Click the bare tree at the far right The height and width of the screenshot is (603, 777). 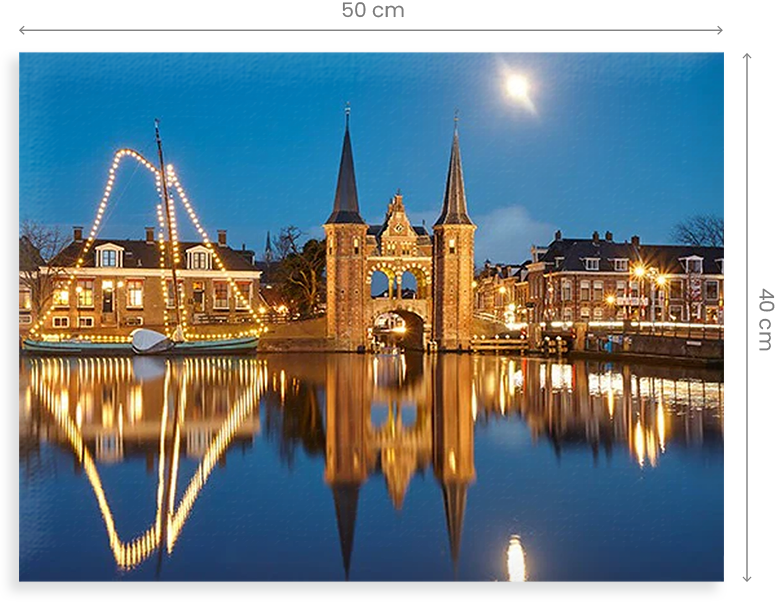click(x=698, y=231)
